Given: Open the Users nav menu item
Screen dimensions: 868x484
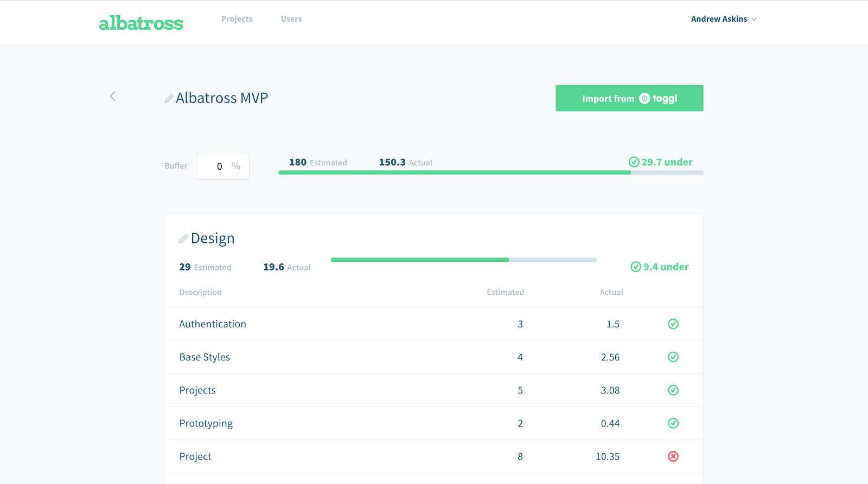Looking at the screenshot, I should [291, 19].
